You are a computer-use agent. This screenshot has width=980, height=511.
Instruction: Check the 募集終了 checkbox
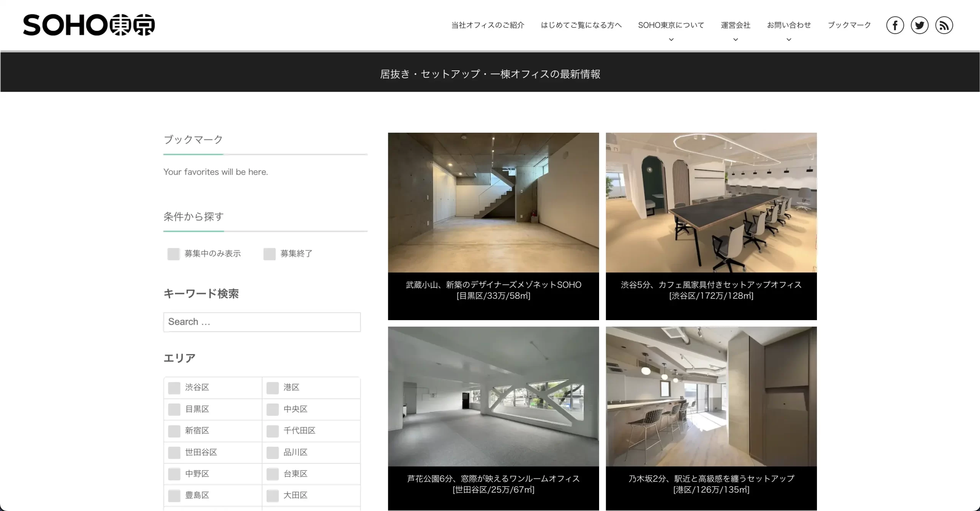pyautogui.click(x=269, y=254)
